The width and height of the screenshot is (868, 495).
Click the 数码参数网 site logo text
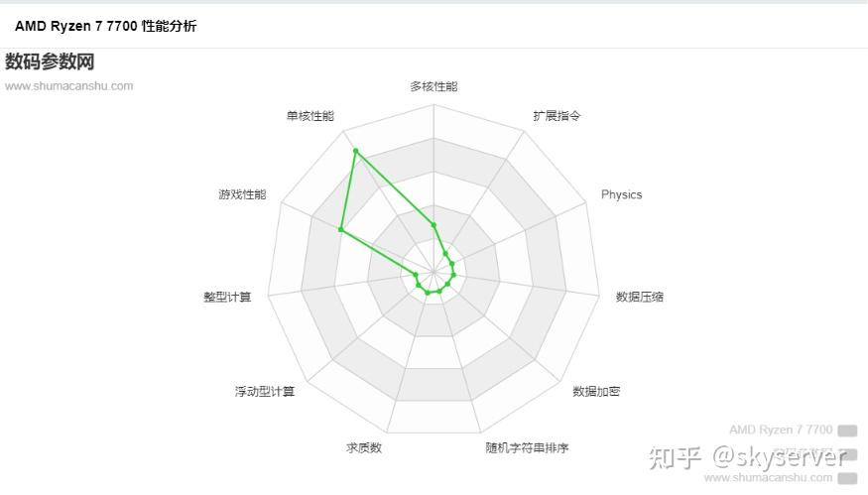tap(50, 62)
